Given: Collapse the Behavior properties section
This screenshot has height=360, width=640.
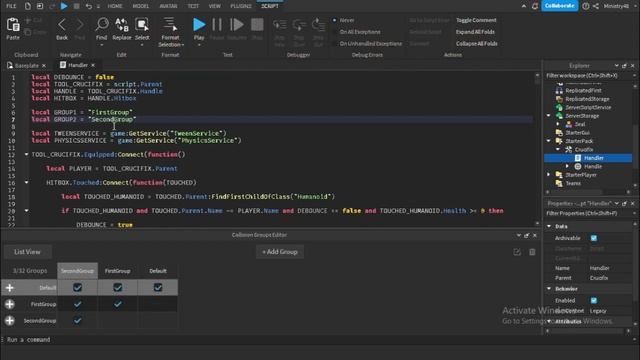Looking at the screenshot, I should click(x=549, y=289).
